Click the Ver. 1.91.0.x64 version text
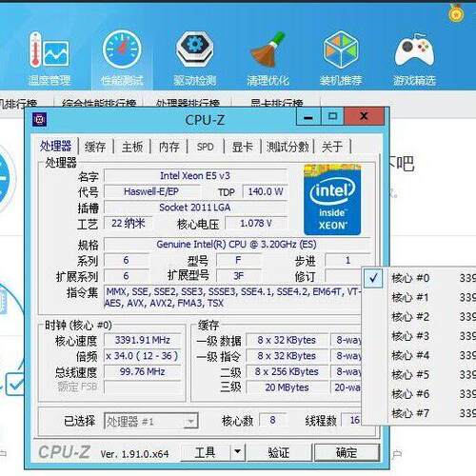The height and width of the screenshot is (476, 476). [x=134, y=454]
